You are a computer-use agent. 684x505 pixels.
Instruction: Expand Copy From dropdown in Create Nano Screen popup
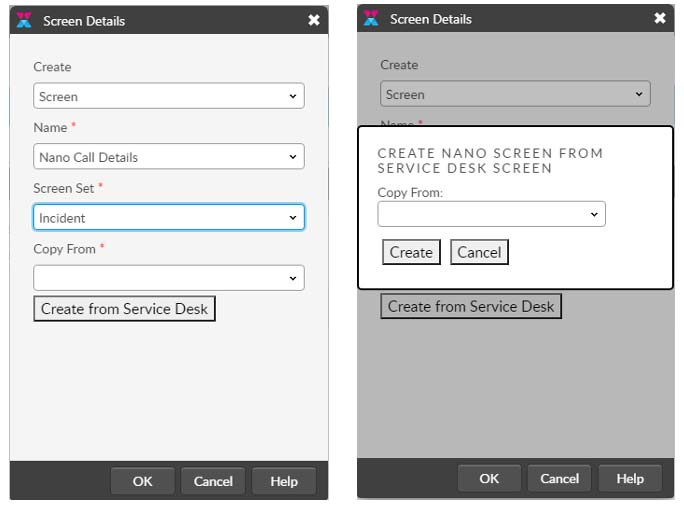(491, 214)
